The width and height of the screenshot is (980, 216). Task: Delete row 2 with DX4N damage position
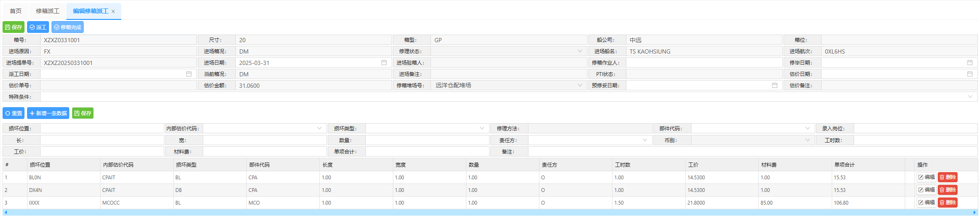[x=947, y=190]
